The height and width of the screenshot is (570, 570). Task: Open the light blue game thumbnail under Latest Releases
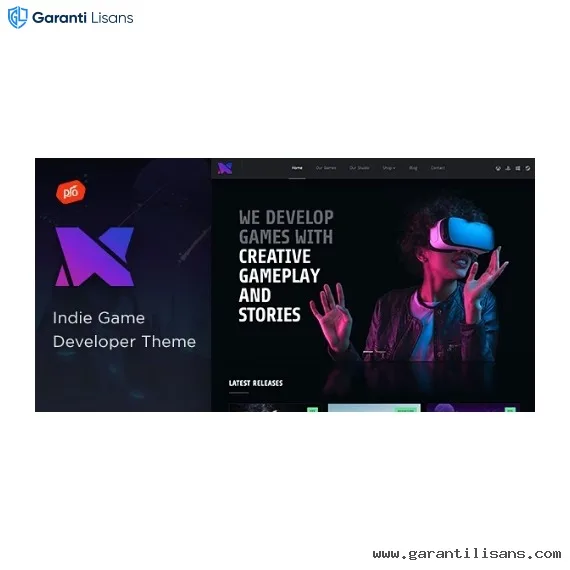374,408
